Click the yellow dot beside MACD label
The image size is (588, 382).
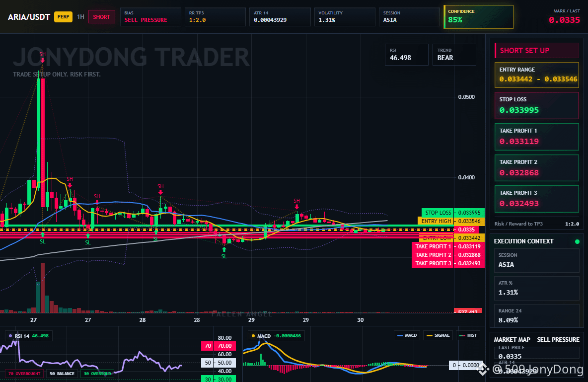253,336
